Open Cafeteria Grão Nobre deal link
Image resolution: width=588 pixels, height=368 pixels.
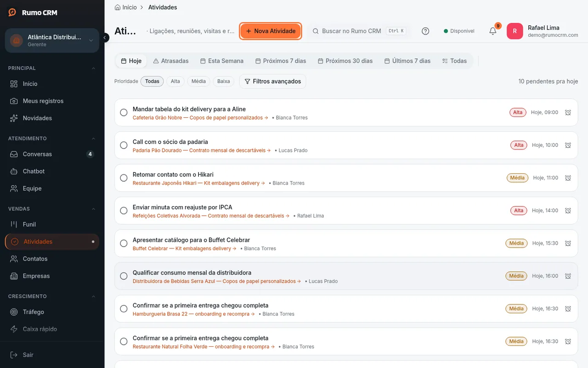[201, 118]
